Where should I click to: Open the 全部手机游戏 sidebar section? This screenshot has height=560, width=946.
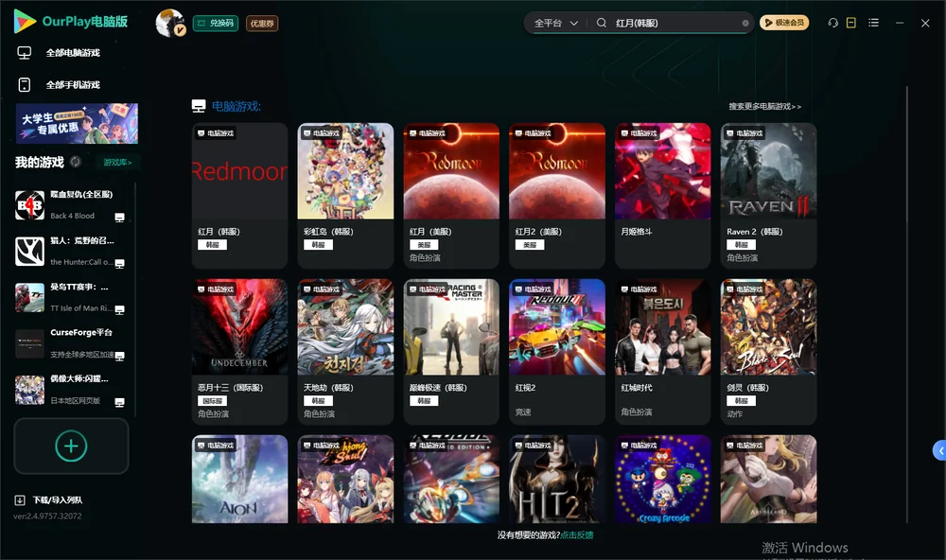pyautogui.click(x=59, y=85)
